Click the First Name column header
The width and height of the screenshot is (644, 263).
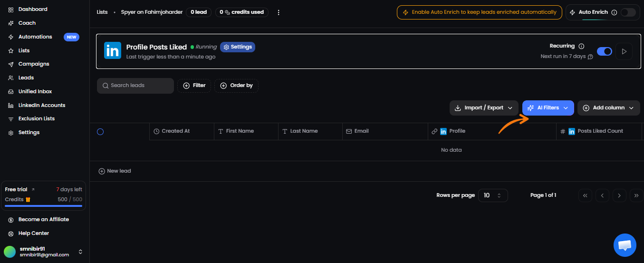point(246,132)
